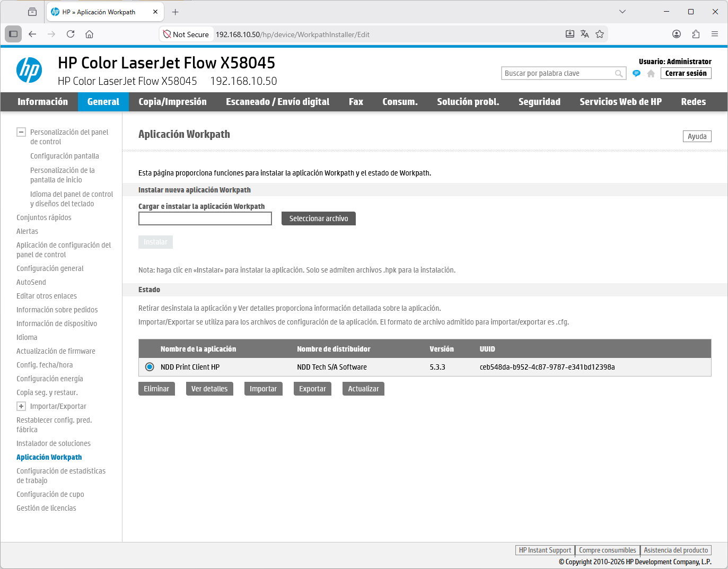
Task: Open Config. fecha/hora in sidebar
Action: coord(45,365)
